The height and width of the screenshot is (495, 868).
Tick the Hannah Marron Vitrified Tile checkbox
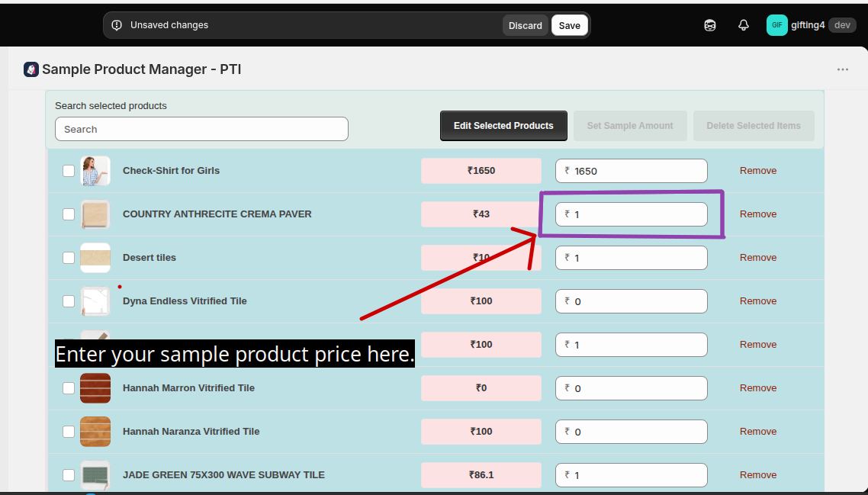point(69,388)
